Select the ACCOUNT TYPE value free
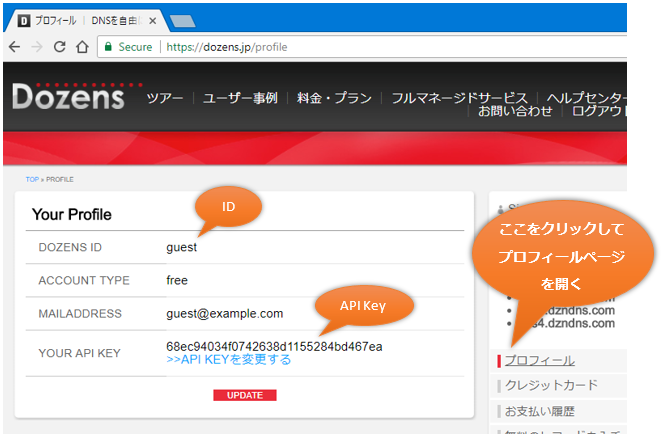 click(x=177, y=280)
